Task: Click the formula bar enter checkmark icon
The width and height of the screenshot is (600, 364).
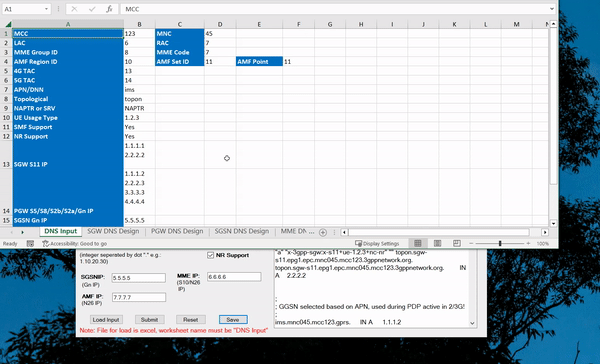Action: 92,9
